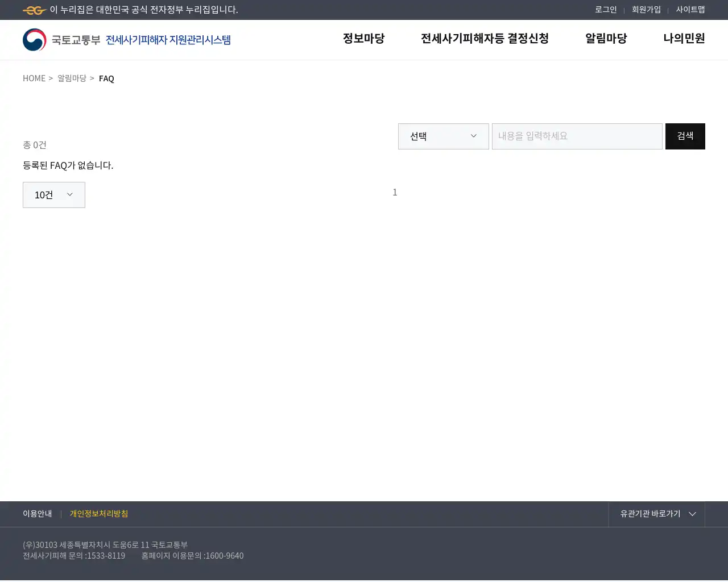Click the 검색 button
The image size is (728, 582).
tap(685, 136)
